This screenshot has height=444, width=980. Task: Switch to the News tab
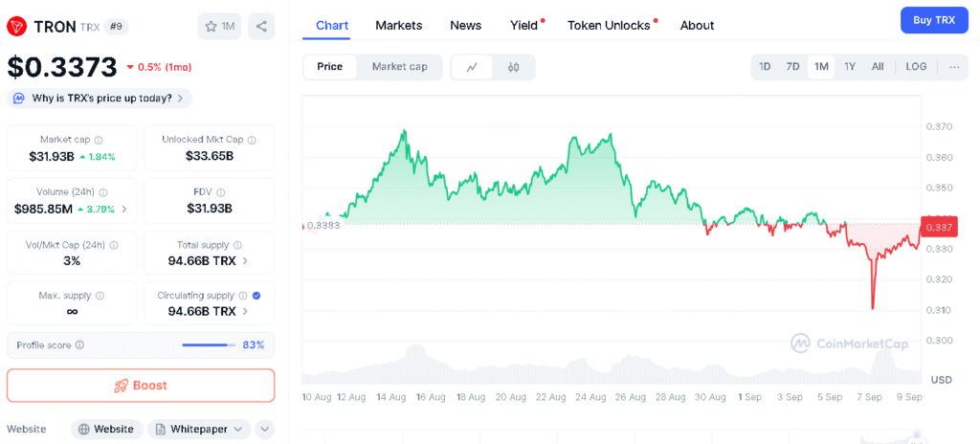(x=466, y=26)
